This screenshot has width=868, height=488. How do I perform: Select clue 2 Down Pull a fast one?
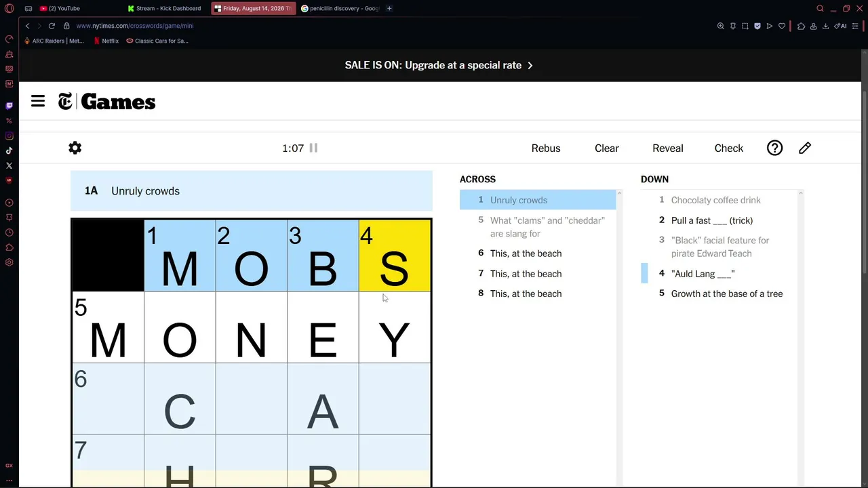click(x=719, y=220)
